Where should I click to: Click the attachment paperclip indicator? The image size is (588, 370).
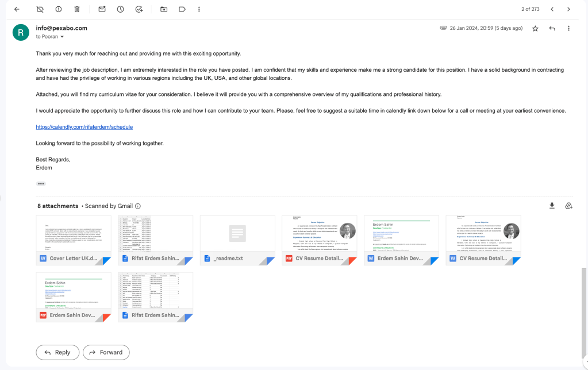tap(443, 28)
